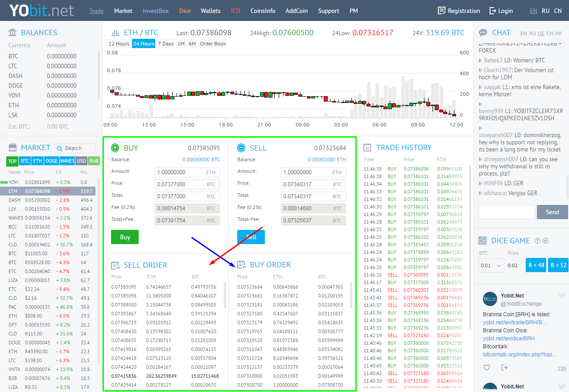Image resolution: width=569 pixels, height=392 pixels.
Task: Click the Dice Game H history icon
Action: click(x=545, y=241)
